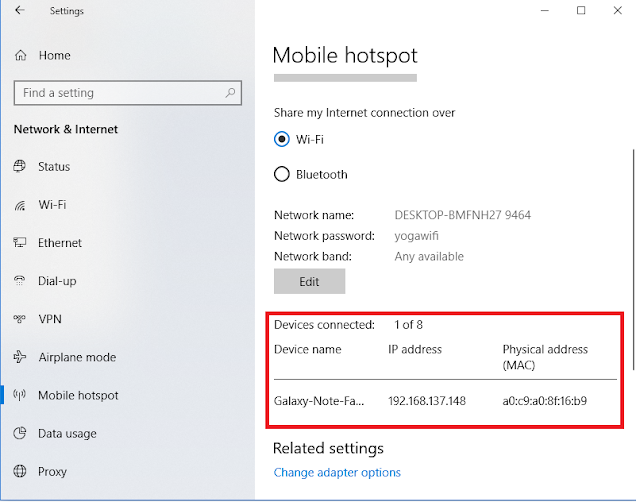Viewport: 640px width, 502px height.
Task: Select the Bluetooth radio button
Action: [282, 174]
